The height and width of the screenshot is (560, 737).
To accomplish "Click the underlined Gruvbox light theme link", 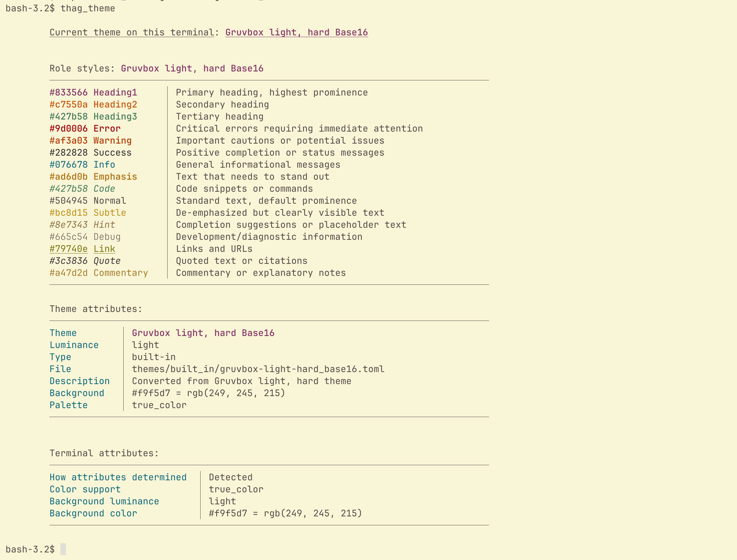I will click(x=296, y=32).
